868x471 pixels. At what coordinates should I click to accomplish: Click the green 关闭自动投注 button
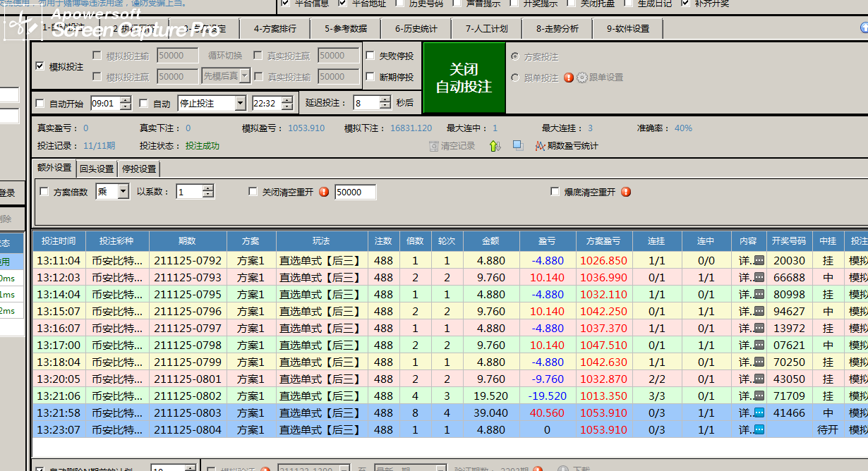point(464,78)
